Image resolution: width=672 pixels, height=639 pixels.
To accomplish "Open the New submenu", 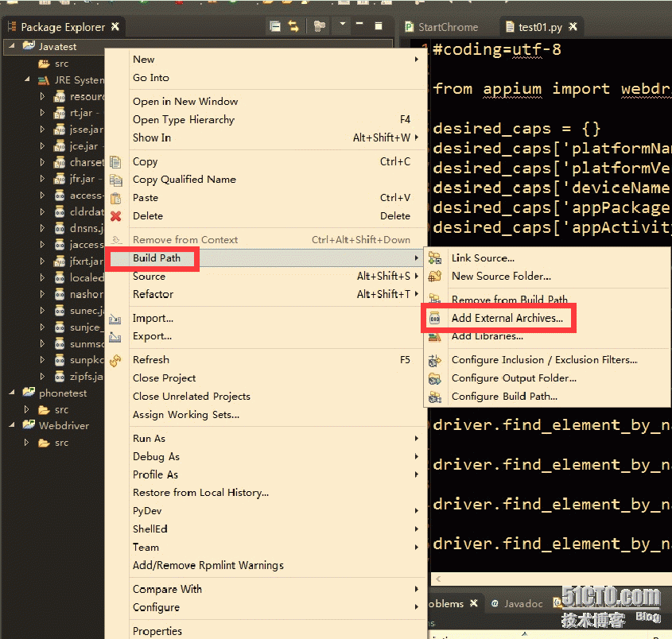I will pos(266,59).
